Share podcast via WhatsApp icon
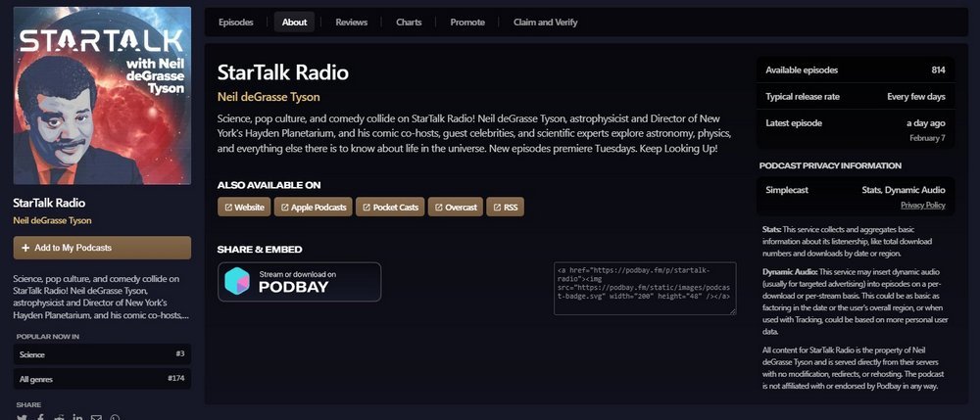Screen dimensions: 980x420 (115, 417)
